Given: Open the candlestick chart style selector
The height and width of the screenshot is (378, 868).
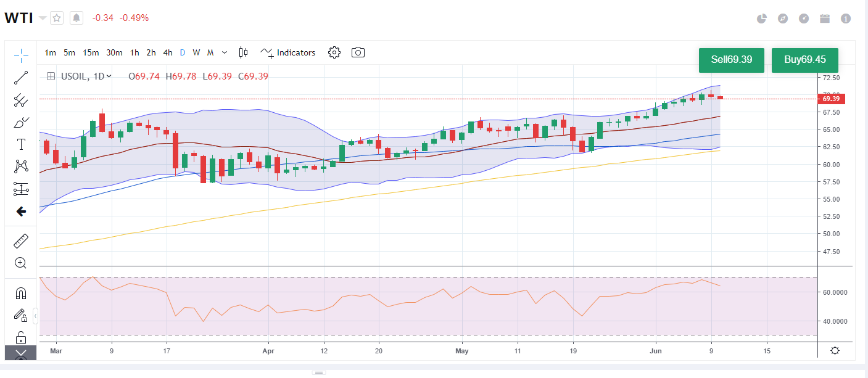Looking at the screenshot, I should [243, 52].
